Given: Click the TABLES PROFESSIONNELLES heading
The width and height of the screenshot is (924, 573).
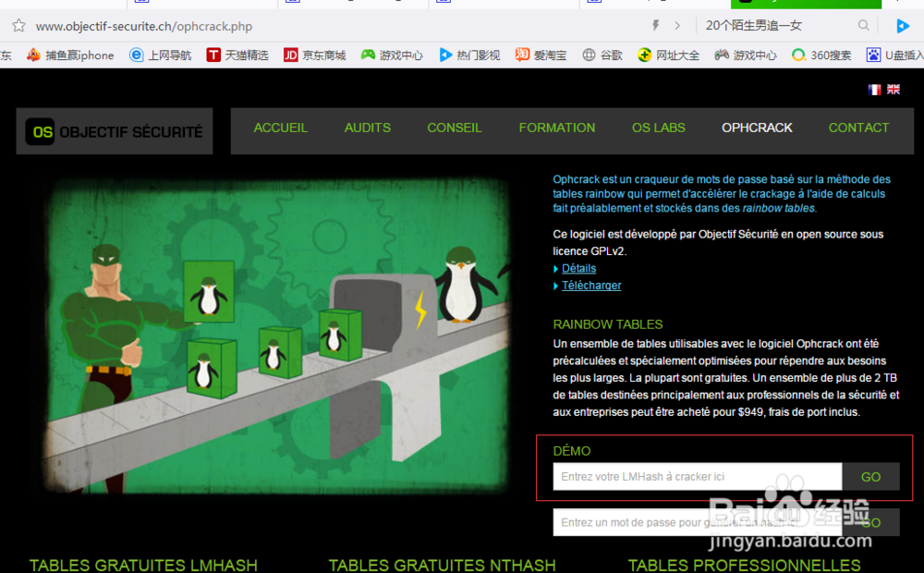Looking at the screenshot, I should (744, 566).
